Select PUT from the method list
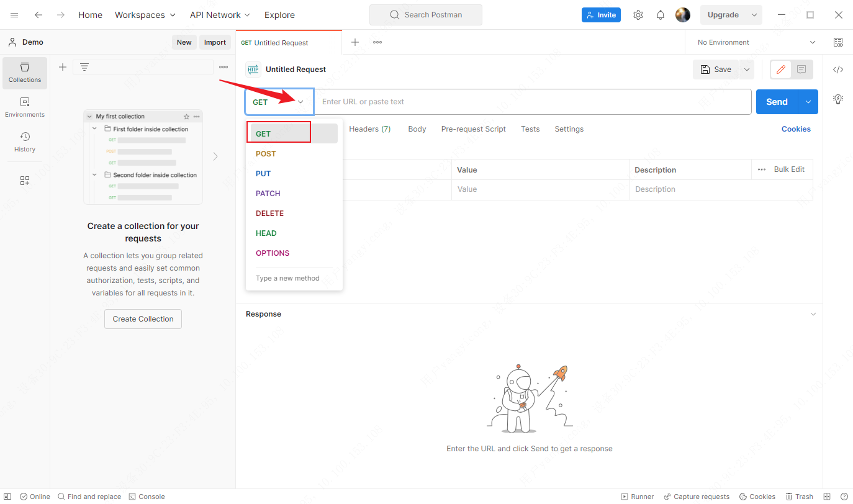Image resolution: width=853 pixels, height=504 pixels. [294, 173]
